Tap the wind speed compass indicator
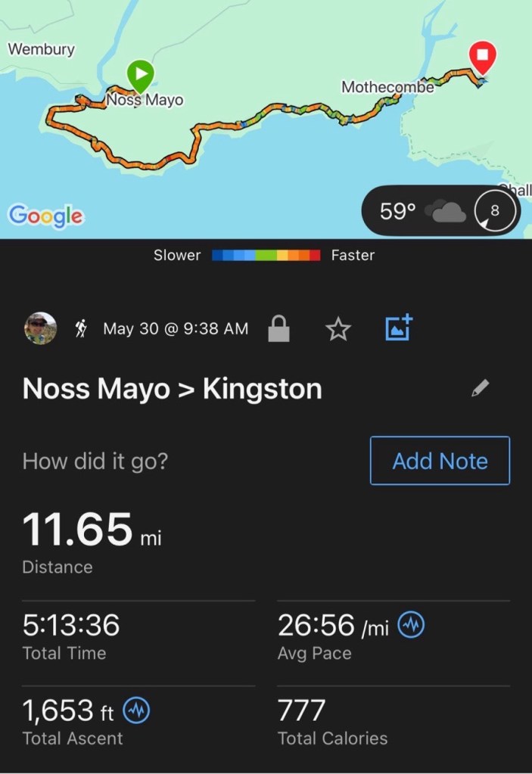This screenshot has height=774, width=532. pos(495,211)
